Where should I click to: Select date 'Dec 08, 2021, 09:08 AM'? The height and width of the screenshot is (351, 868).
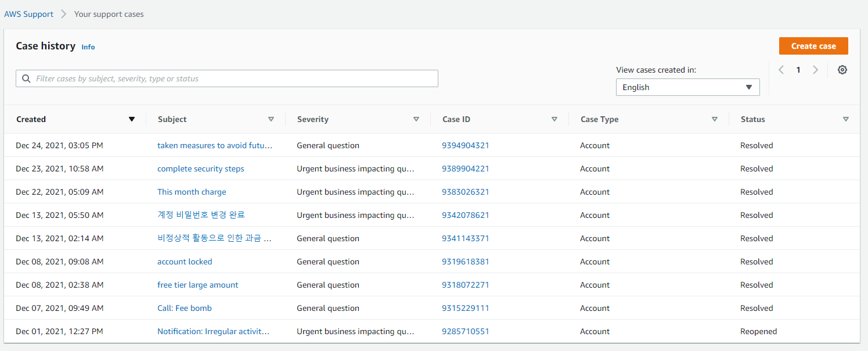59,262
